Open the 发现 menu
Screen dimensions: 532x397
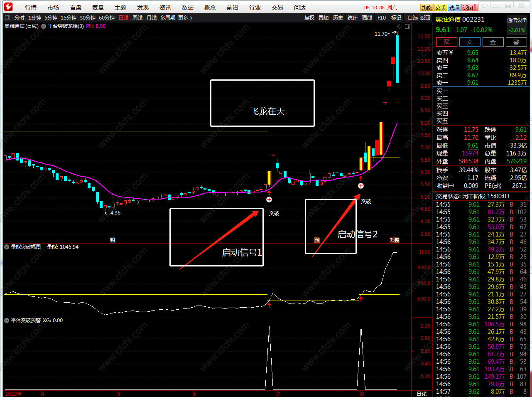(x=143, y=7)
